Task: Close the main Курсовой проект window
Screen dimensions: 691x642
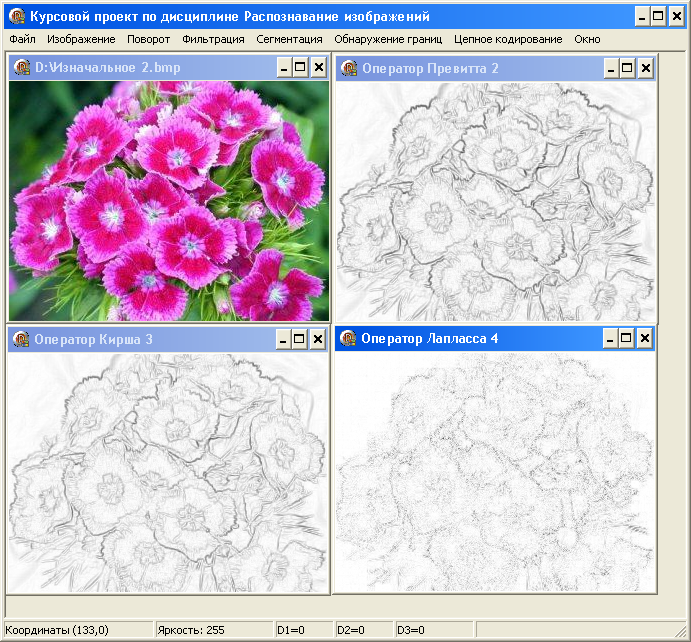Action: pyautogui.click(x=677, y=17)
